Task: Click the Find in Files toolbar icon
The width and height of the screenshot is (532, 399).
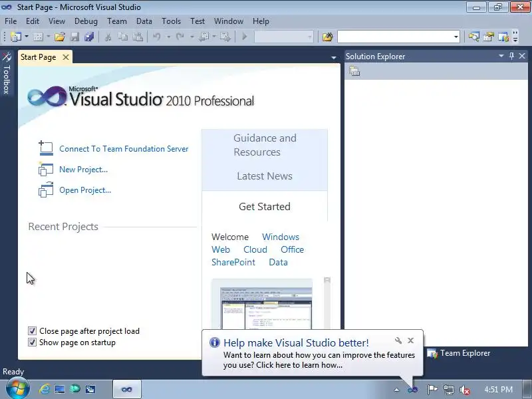Action: 327,37
